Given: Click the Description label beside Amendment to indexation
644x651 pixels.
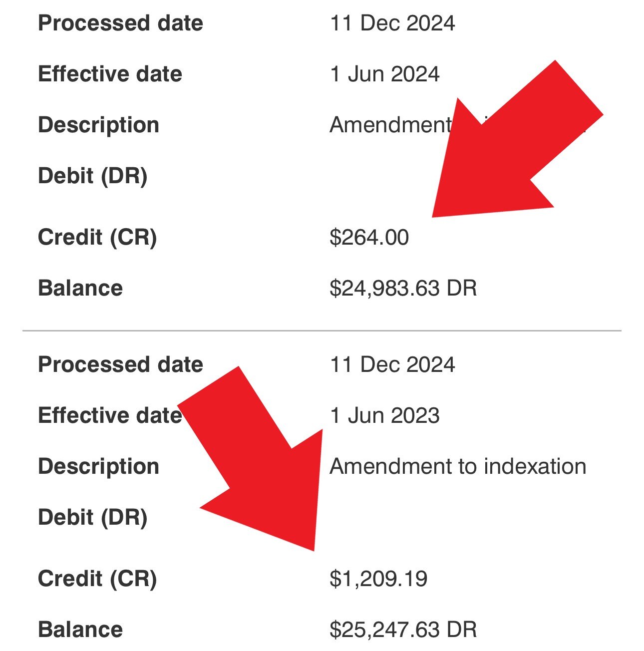Looking at the screenshot, I should pos(98,466).
